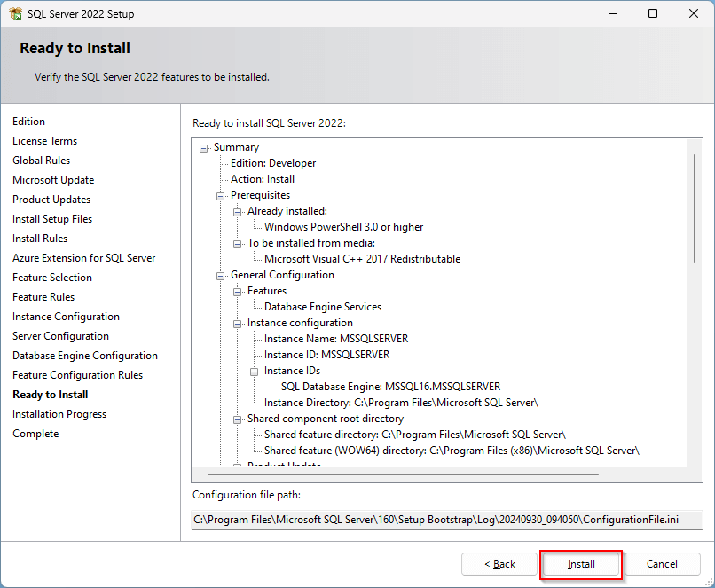Maximize the setup window
This screenshot has width=715, height=588.
pyautogui.click(x=653, y=14)
